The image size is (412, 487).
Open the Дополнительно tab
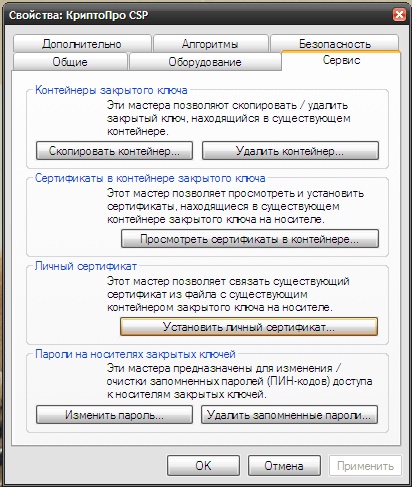pos(82,44)
